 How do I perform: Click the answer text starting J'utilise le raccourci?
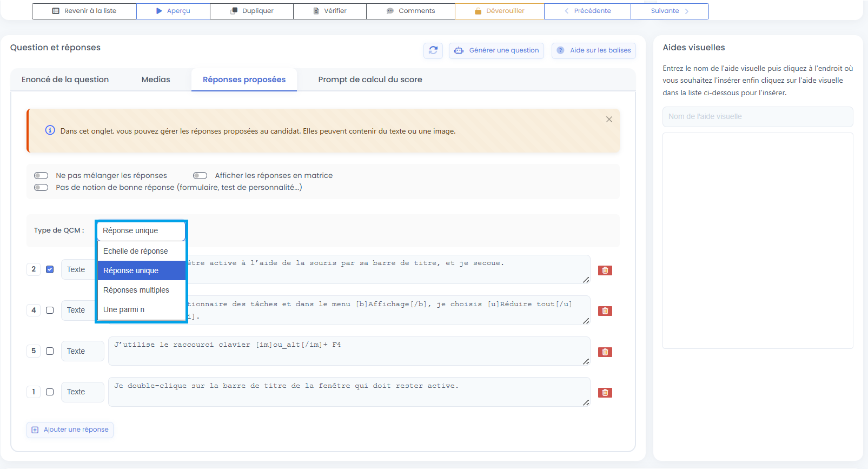pos(349,351)
